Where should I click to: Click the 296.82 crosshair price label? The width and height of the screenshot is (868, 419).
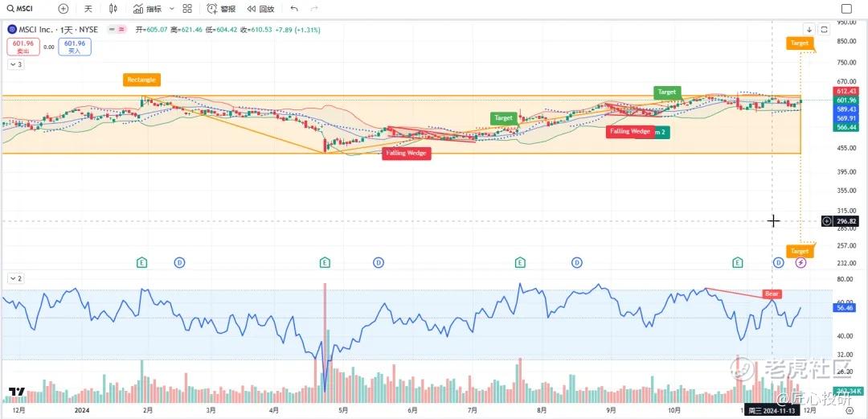(846, 221)
